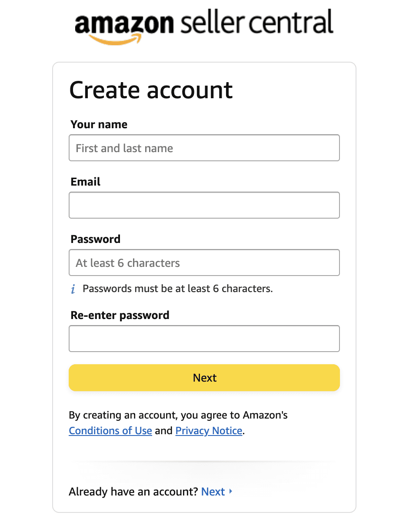Click the Amazon Seller Central logo
The width and height of the screenshot is (406, 532).
coord(204,24)
